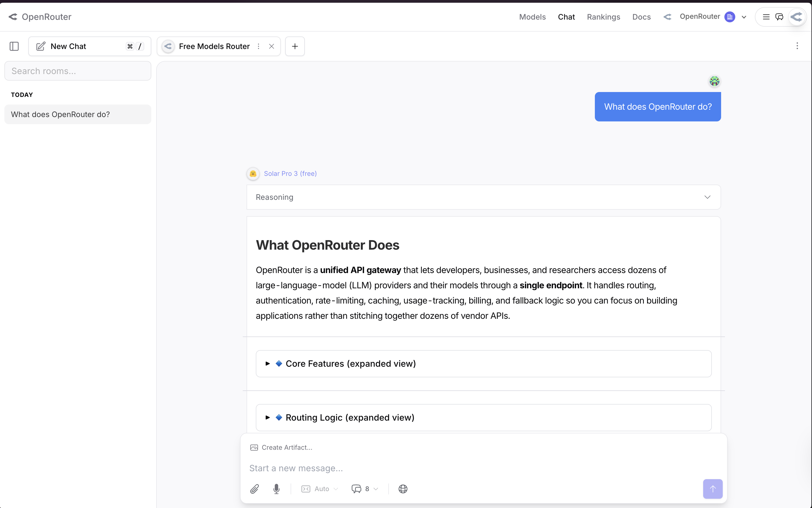
Task: Click the hamburger menu icon in header
Action: 766,17
